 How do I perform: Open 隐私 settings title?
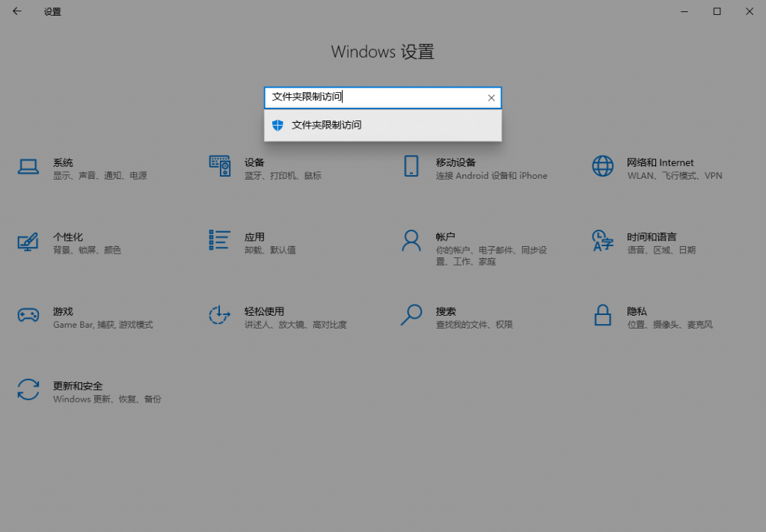pos(637,312)
